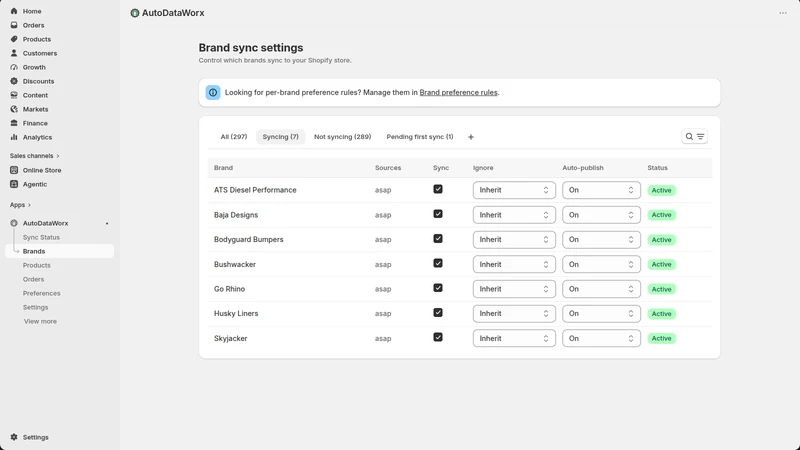Open Auto-publish dropdown for Baja Designs
The height and width of the screenshot is (450, 800).
[601, 215]
